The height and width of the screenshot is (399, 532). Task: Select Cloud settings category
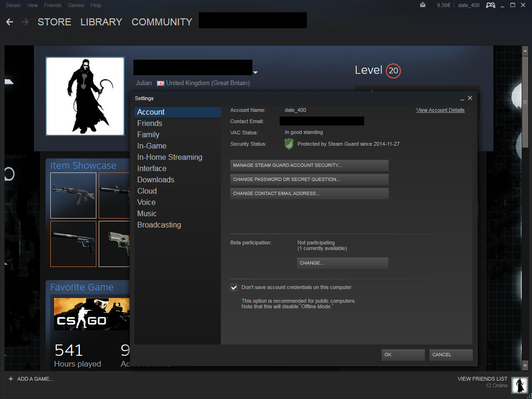pyautogui.click(x=178, y=191)
